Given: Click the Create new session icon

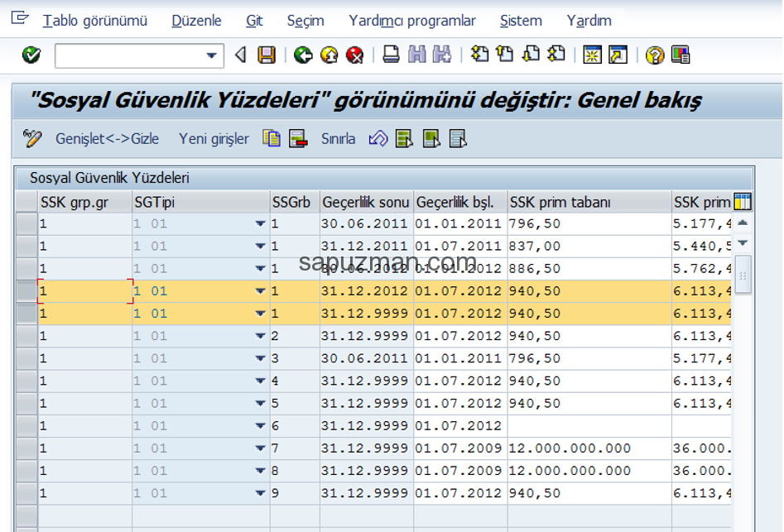Looking at the screenshot, I should coord(593,55).
